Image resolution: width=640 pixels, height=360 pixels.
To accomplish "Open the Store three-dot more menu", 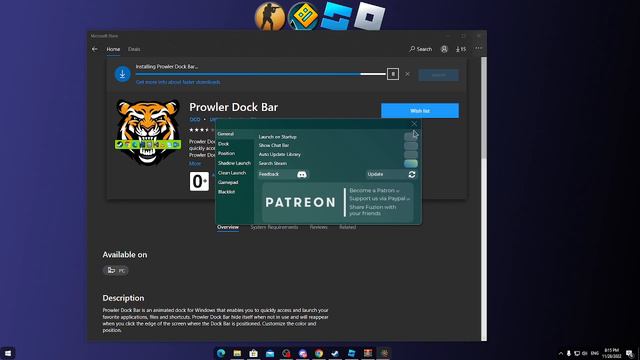I will pos(478,49).
